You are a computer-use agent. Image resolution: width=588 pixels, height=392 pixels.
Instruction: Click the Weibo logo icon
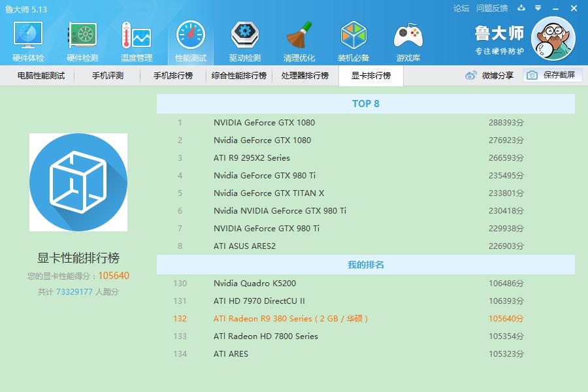tap(471, 75)
